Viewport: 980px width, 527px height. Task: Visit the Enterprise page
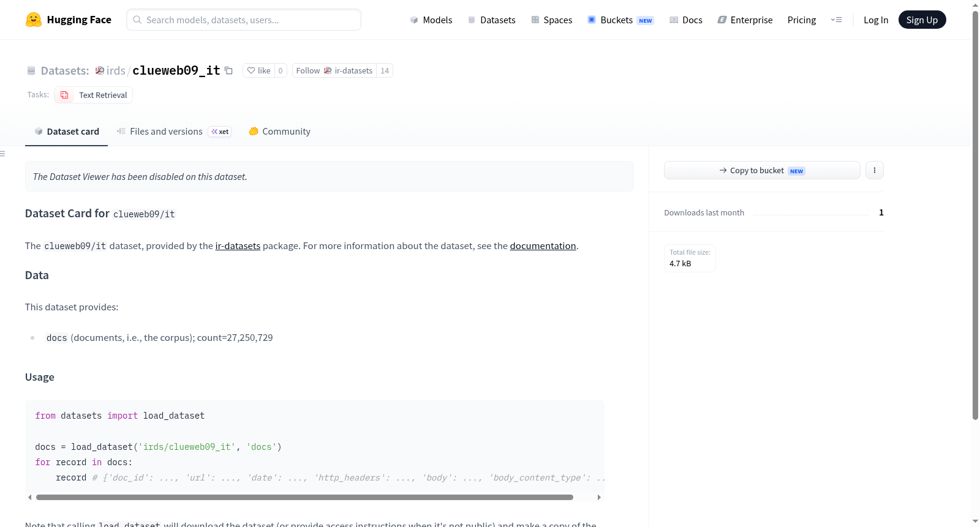745,20
